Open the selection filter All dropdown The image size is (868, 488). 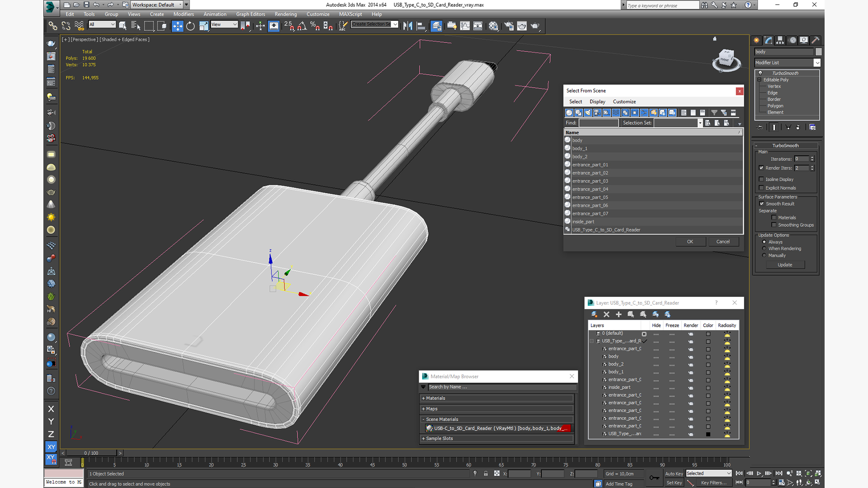pos(102,24)
